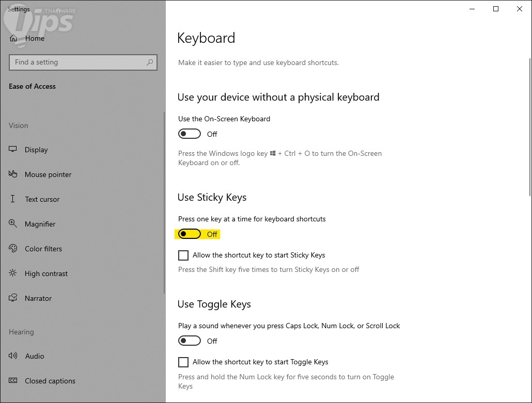
Task: Open Text cursor settings icon
Action: [13, 199]
